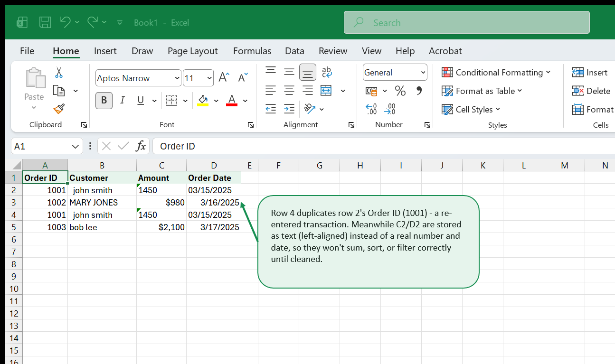Open the Clipboard pane launcher
This screenshot has height=364, width=615.
(84, 125)
